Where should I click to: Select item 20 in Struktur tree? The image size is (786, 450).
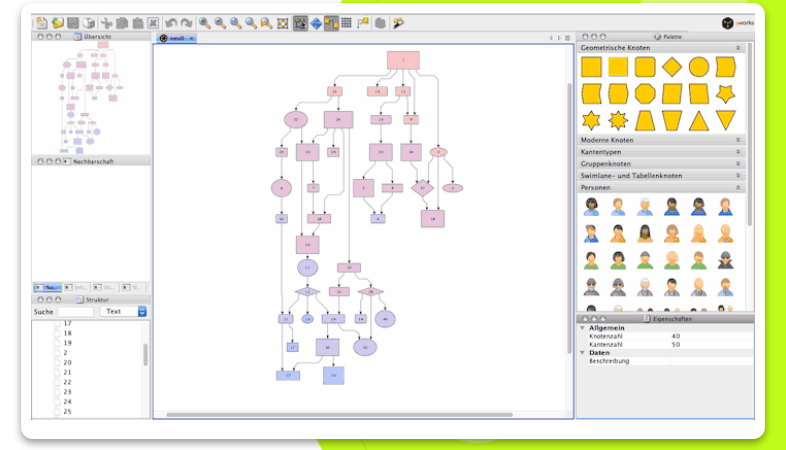(67, 362)
